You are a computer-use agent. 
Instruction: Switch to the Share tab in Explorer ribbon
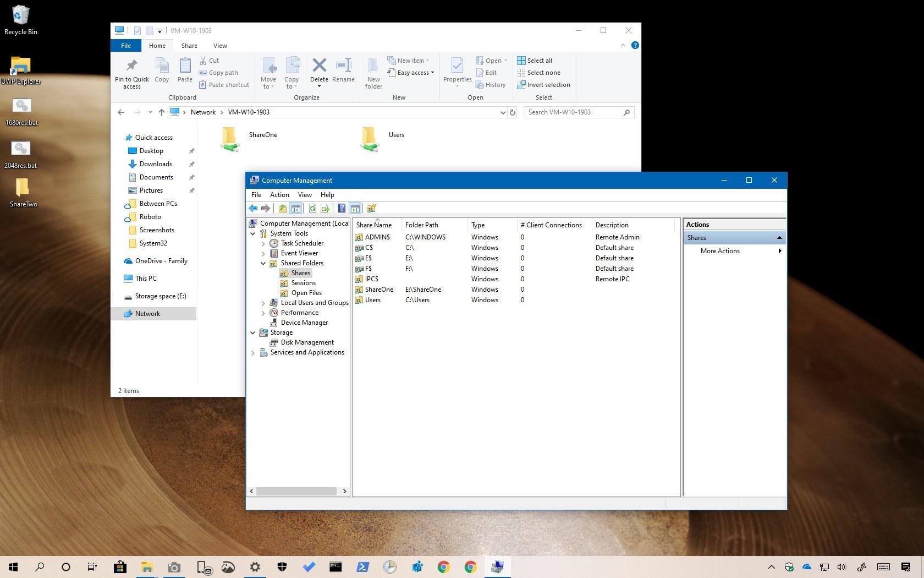pos(189,46)
